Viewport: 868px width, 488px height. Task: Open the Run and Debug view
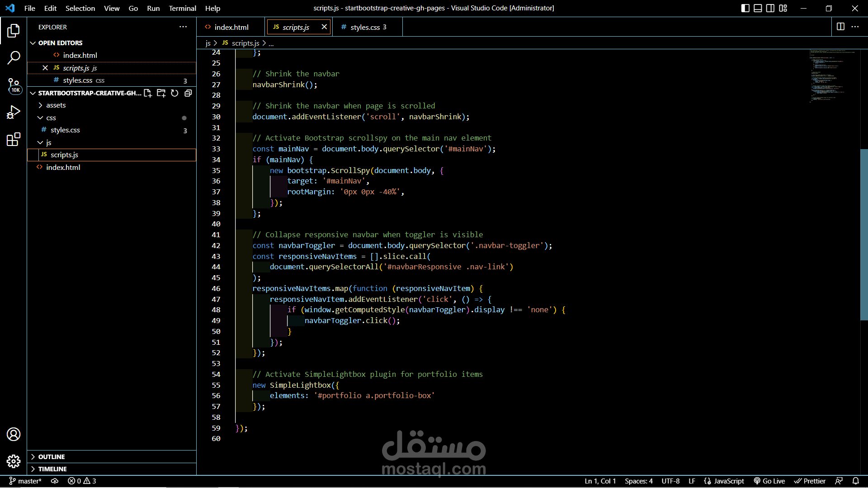tap(14, 112)
